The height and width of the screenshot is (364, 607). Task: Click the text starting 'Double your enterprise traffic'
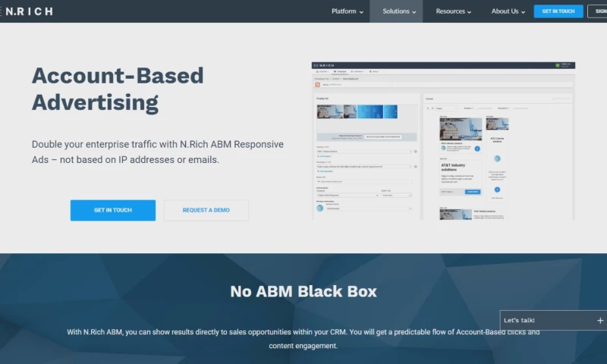[158, 152]
